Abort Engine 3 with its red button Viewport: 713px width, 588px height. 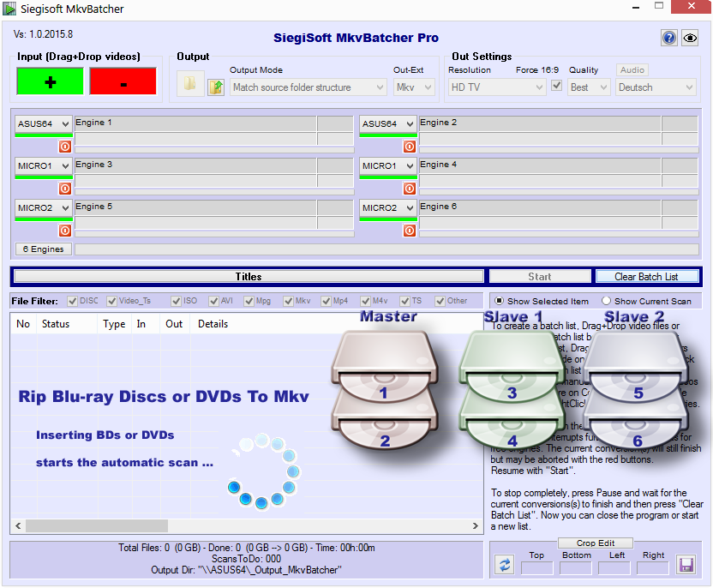[x=65, y=189]
